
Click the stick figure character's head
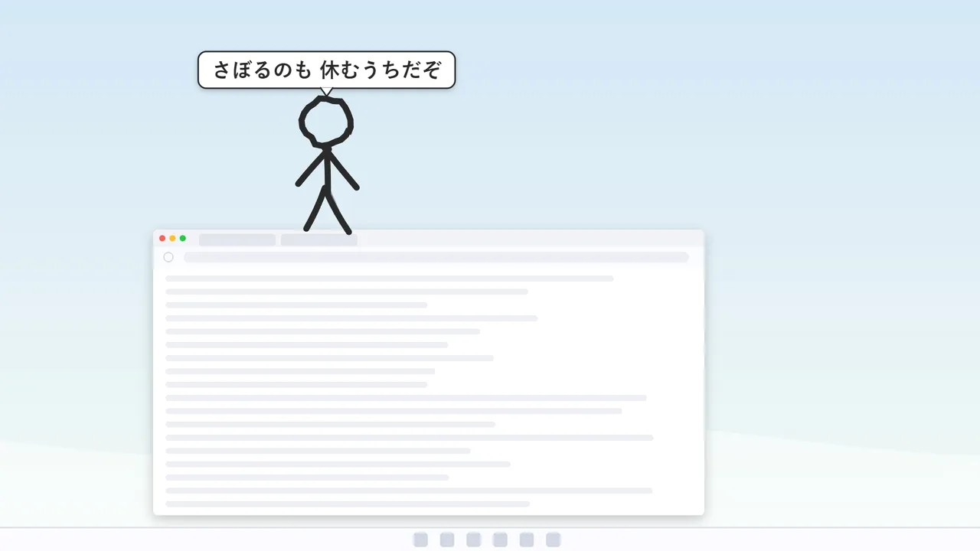click(326, 121)
